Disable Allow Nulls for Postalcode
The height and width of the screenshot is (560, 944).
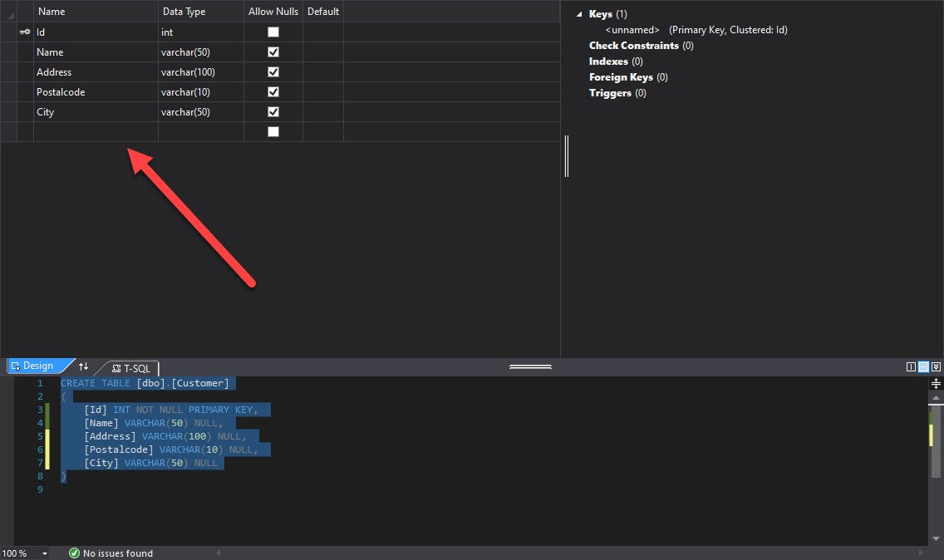273,91
